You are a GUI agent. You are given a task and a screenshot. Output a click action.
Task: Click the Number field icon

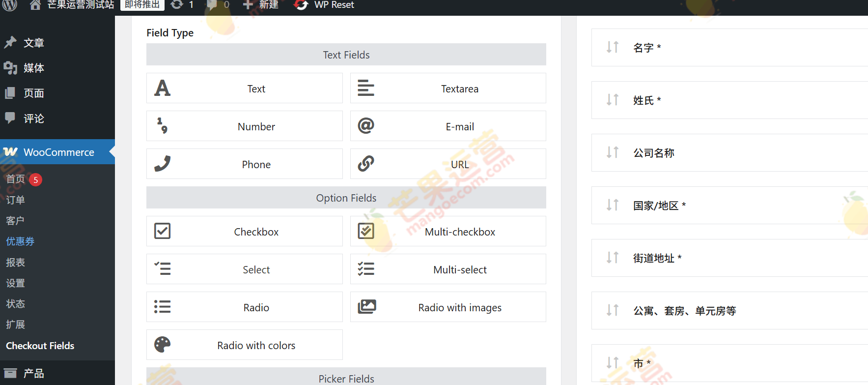point(163,125)
